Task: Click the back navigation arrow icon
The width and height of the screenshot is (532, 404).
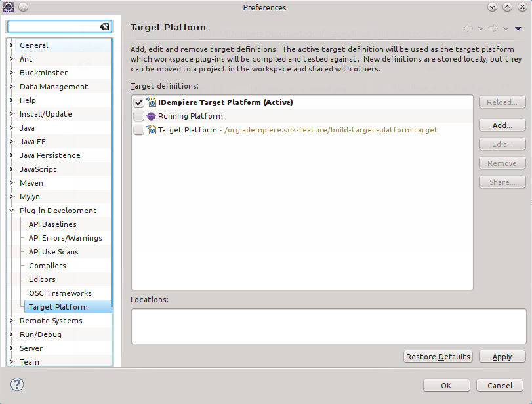Action: 468,28
